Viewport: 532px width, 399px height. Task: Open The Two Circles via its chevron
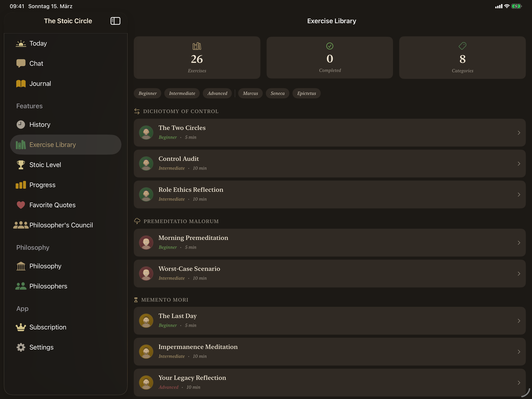pos(519,133)
